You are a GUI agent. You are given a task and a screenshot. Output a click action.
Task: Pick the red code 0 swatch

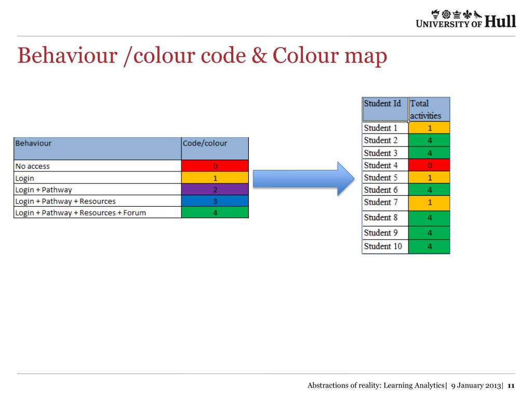tap(215, 166)
